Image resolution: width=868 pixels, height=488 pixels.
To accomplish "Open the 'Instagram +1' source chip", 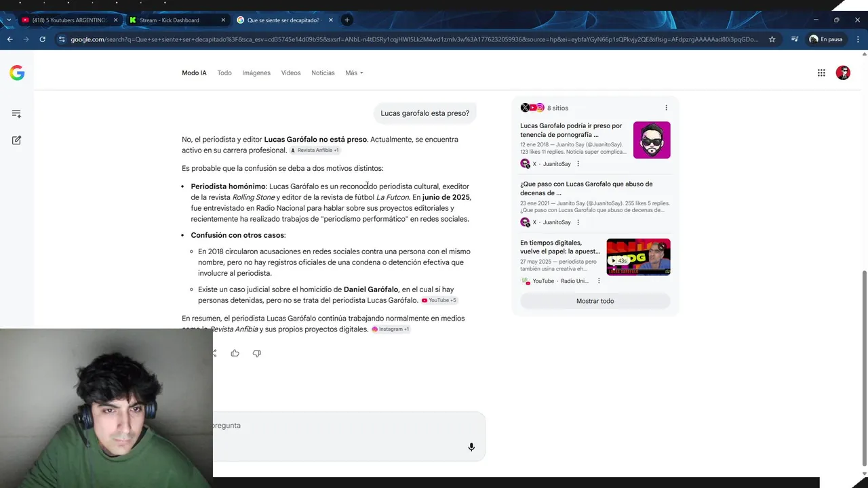I will pyautogui.click(x=391, y=329).
